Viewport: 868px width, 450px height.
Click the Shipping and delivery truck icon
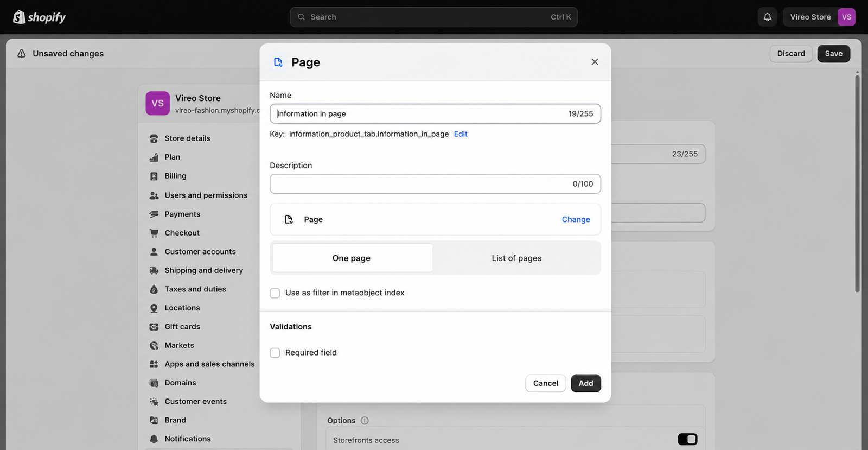pos(154,270)
